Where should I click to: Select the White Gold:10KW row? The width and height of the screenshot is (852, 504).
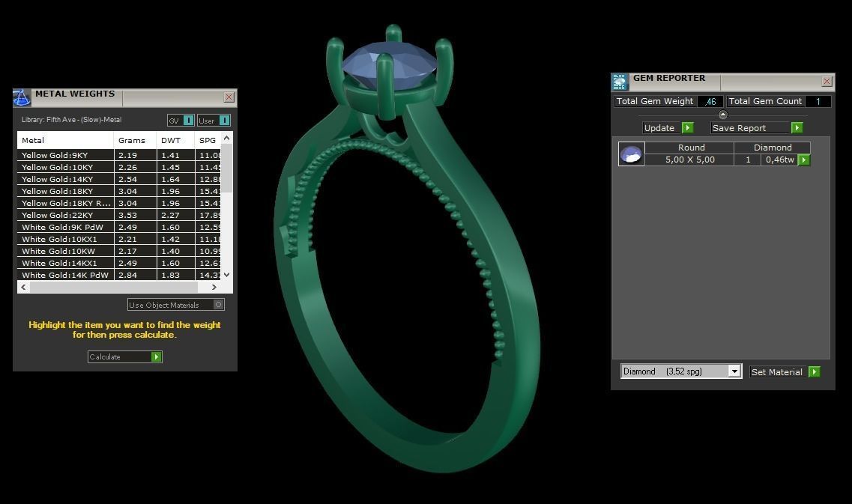[119, 251]
